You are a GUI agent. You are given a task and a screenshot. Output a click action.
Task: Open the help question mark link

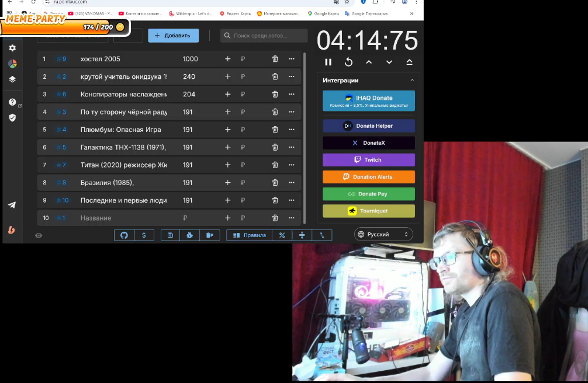coord(12,102)
